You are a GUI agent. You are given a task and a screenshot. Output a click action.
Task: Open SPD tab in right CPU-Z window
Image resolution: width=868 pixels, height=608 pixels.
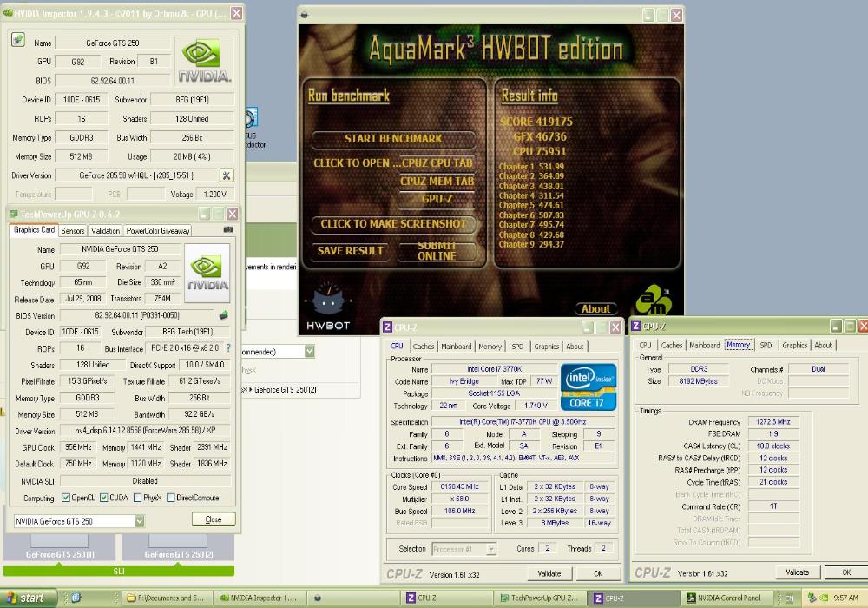tap(766, 345)
